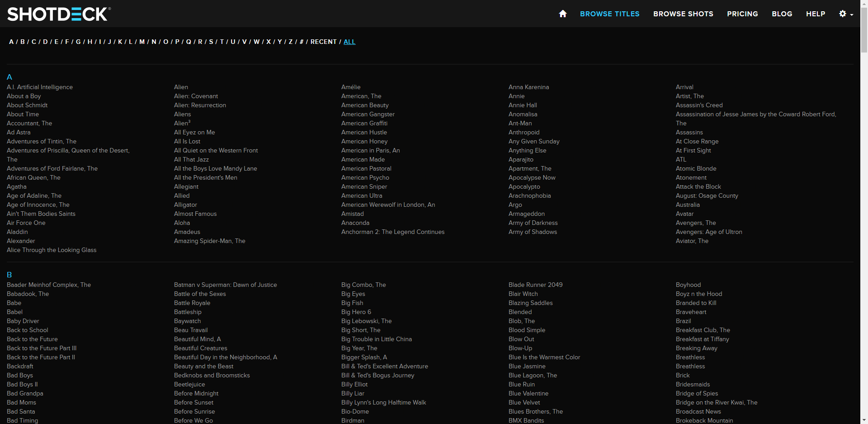
Task: Click the ShotDeck logo
Action: click(59, 14)
